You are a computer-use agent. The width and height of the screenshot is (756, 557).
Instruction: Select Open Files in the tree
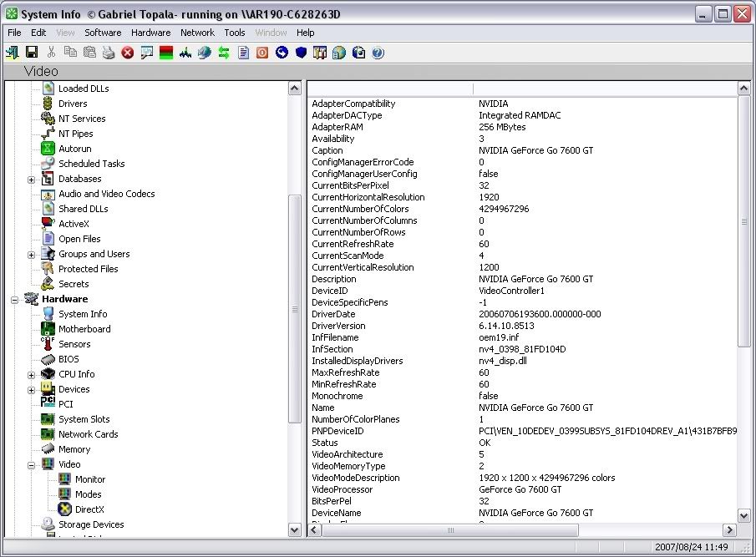79,239
